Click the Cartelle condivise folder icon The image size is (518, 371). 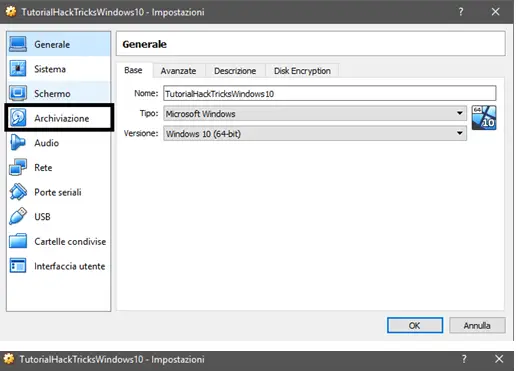click(18, 241)
